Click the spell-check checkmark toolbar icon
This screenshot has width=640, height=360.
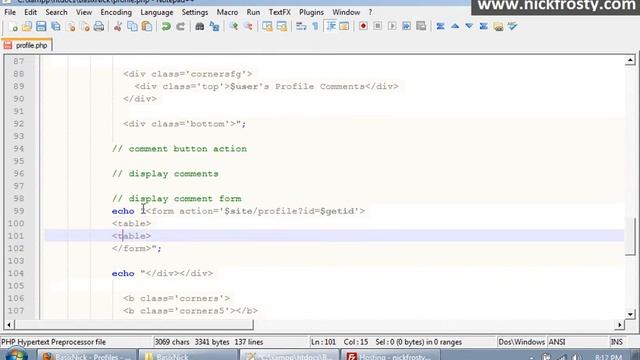coord(512,27)
